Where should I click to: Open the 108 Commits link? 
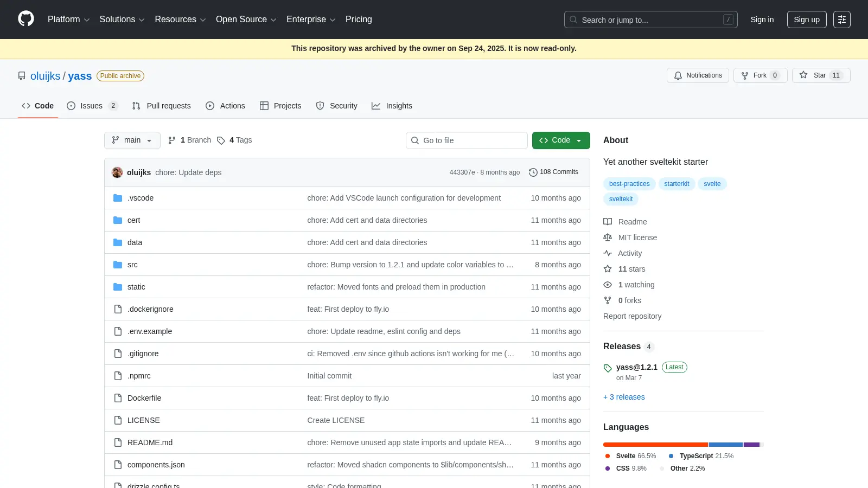(x=553, y=172)
